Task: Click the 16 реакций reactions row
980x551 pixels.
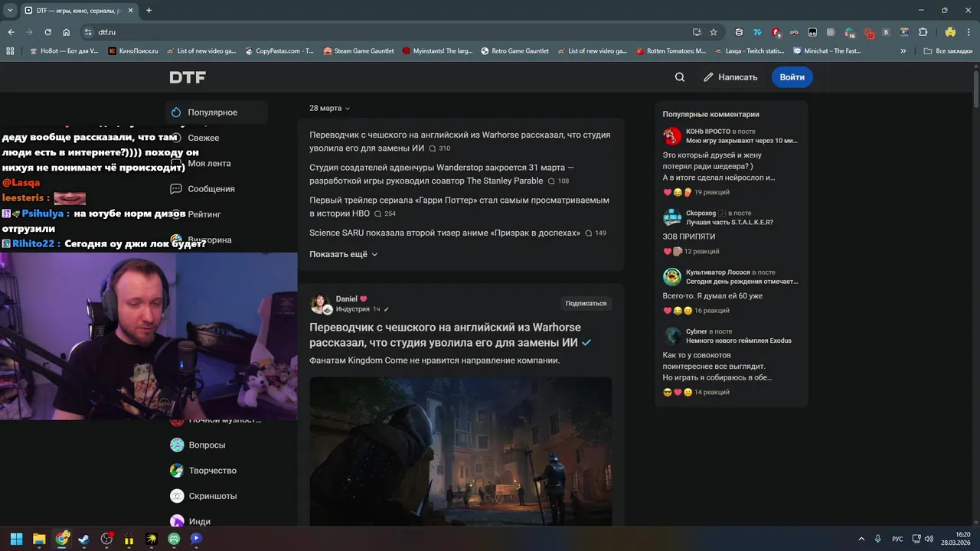Action: (x=696, y=311)
